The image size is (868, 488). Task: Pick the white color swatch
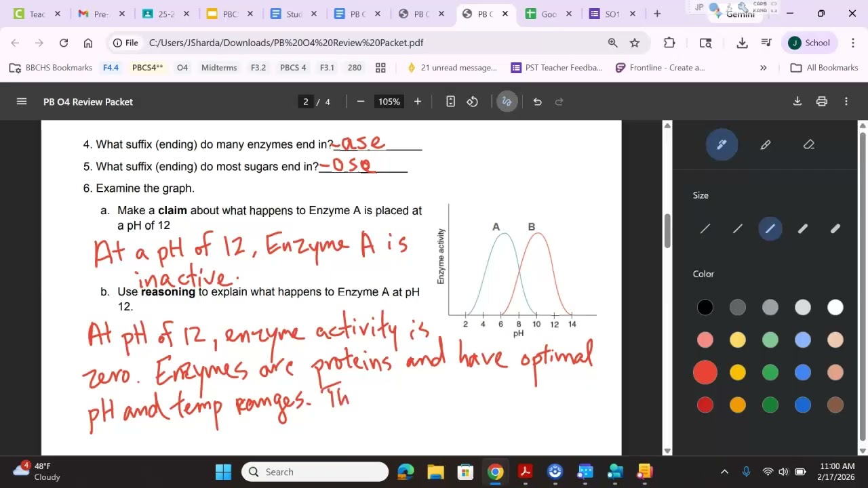pyautogui.click(x=835, y=308)
